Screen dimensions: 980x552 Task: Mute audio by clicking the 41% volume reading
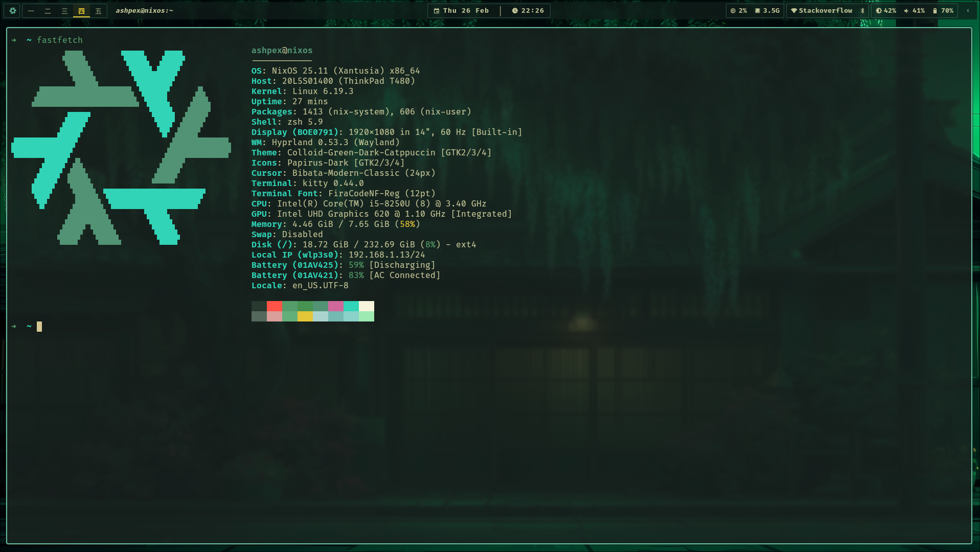919,11
